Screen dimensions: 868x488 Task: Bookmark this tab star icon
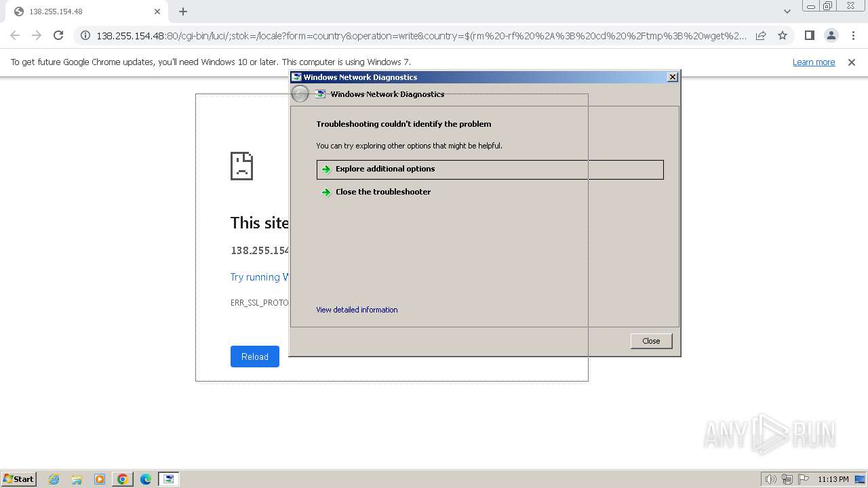click(x=783, y=35)
